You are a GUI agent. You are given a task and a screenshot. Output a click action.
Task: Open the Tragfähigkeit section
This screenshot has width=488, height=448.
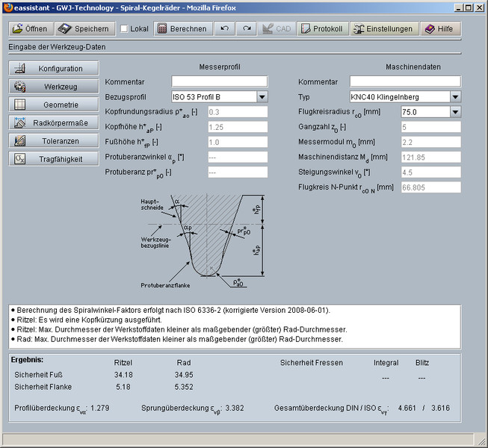[x=55, y=159]
